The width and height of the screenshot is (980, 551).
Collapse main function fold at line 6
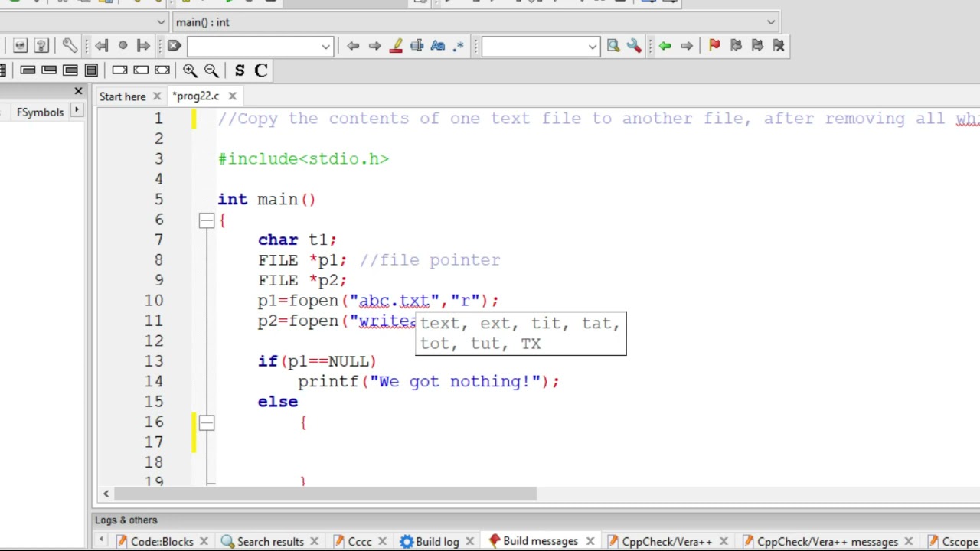pyautogui.click(x=207, y=220)
